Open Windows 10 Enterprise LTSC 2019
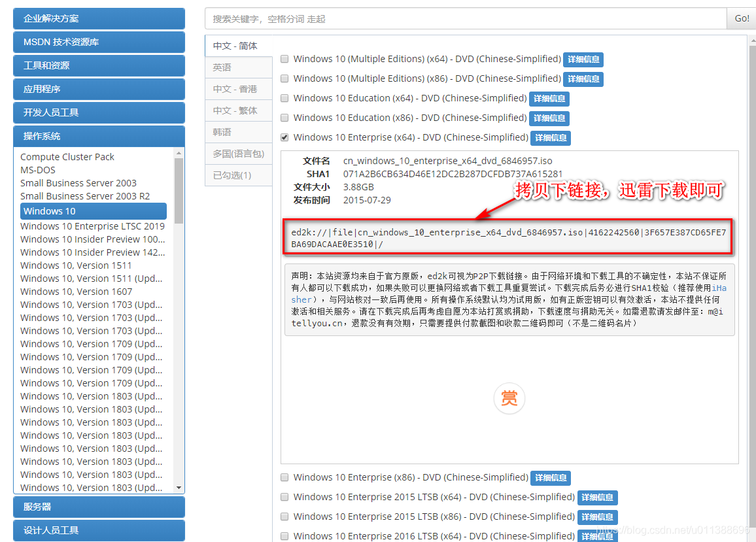Screen dimensions: 756x542 (x=93, y=226)
